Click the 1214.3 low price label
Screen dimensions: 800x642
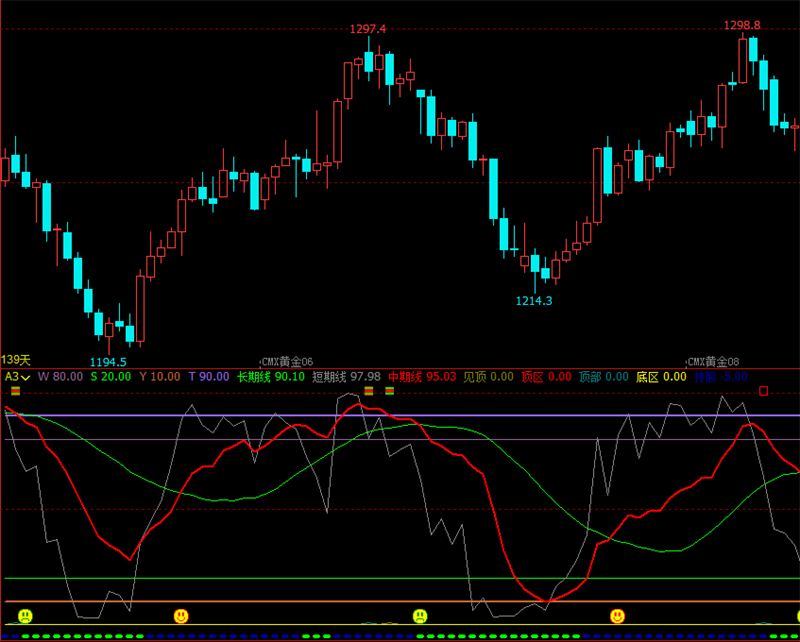tap(534, 301)
